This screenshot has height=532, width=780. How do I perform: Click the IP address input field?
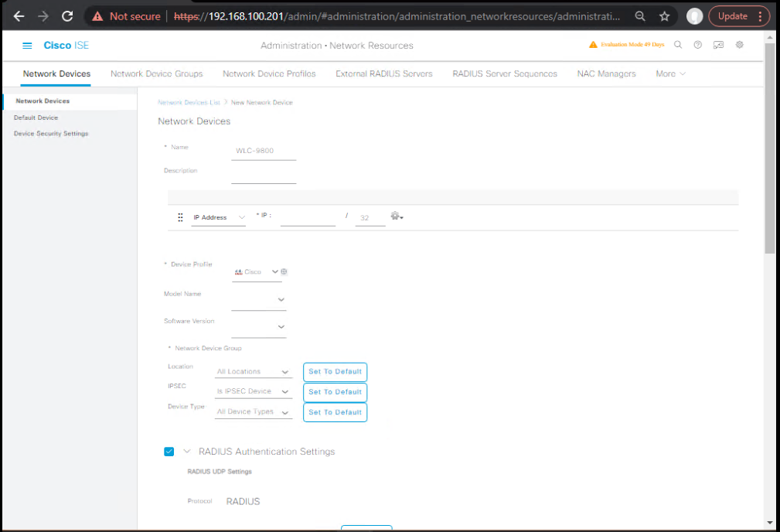(308, 217)
